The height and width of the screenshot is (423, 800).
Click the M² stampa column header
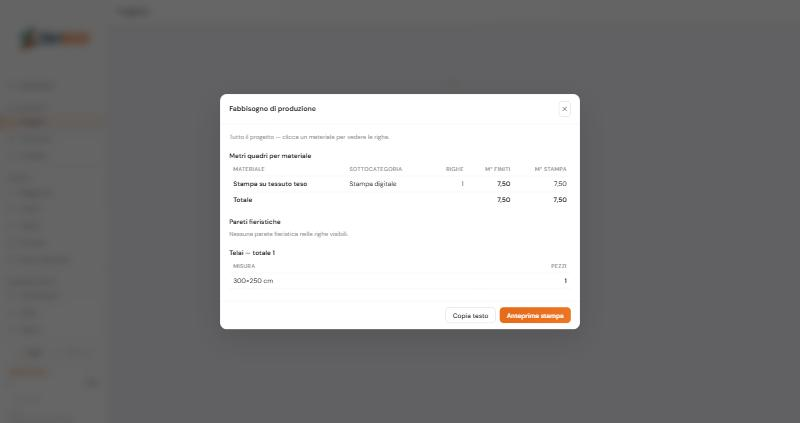tap(550, 169)
